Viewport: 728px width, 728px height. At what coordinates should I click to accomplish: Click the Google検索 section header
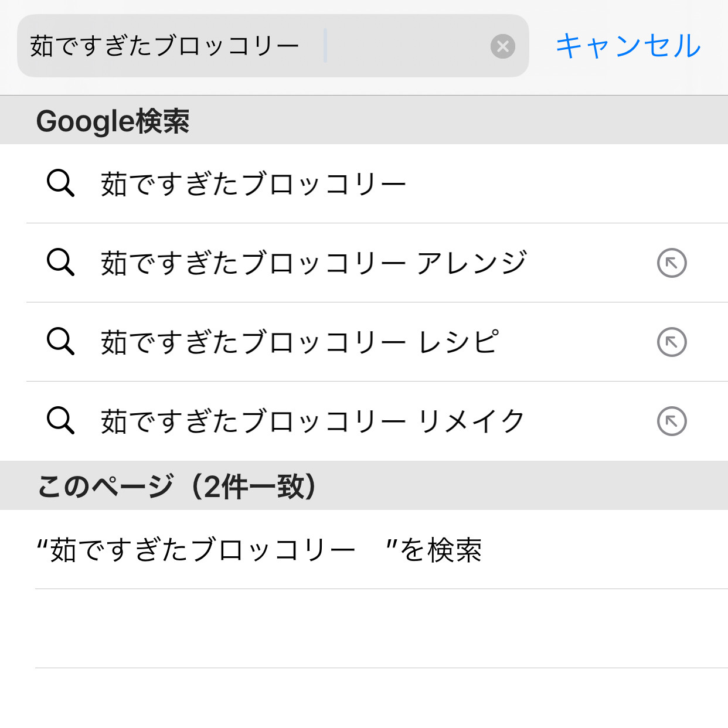click(113, 121)
